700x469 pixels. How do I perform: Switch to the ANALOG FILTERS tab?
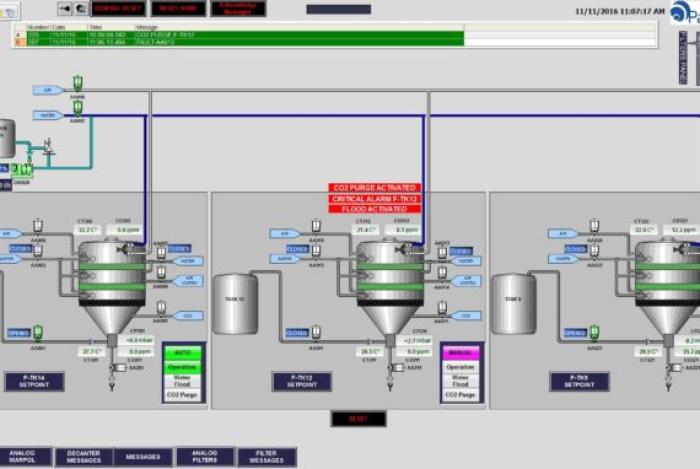205,457
